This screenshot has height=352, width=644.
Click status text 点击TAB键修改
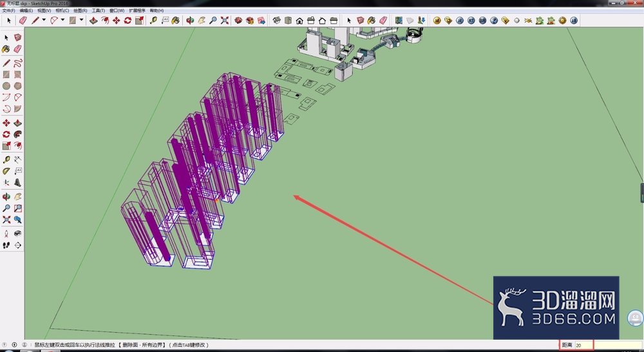pyautogui.click(x=189, y=345)
